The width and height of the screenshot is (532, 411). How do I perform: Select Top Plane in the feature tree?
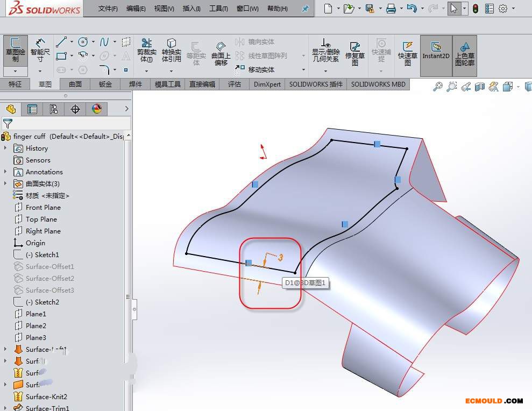(x=41, y=219)
